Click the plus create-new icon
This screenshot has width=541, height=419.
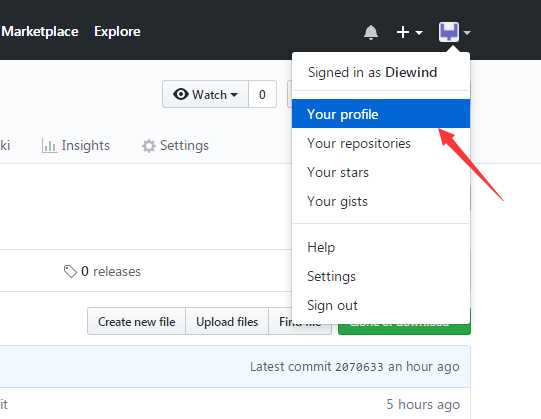[x=403, y=32]
